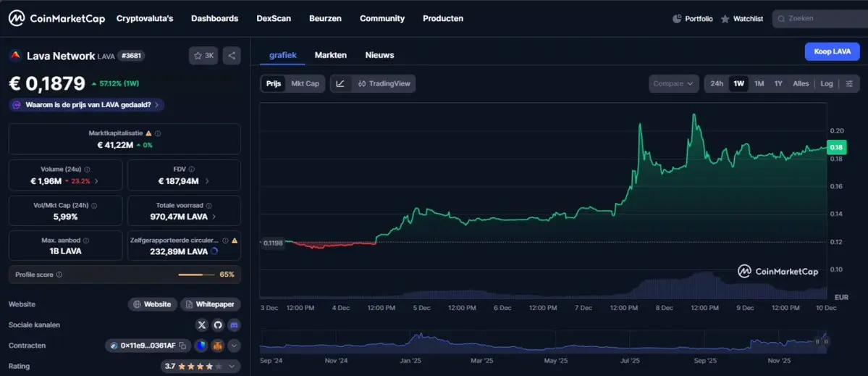Show info for Profile score

(59, 275)
